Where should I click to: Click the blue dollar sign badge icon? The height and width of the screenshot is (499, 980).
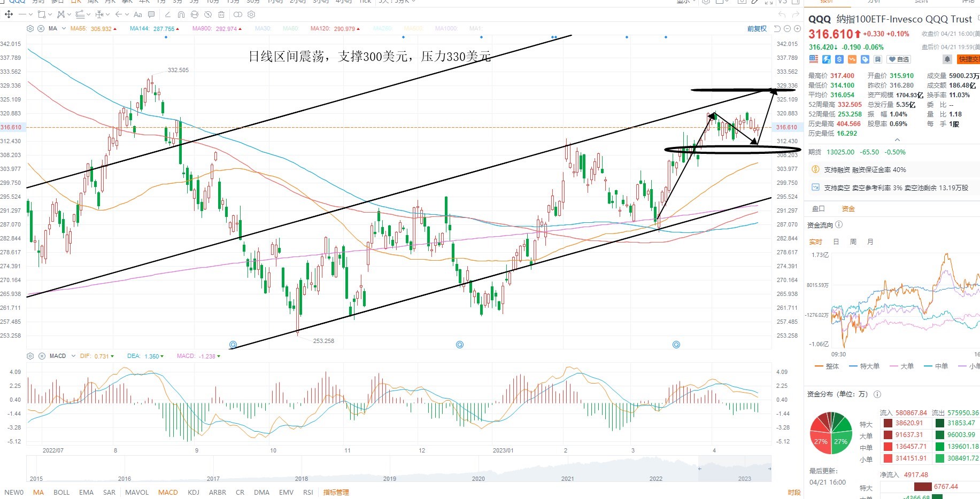(839, 59)
